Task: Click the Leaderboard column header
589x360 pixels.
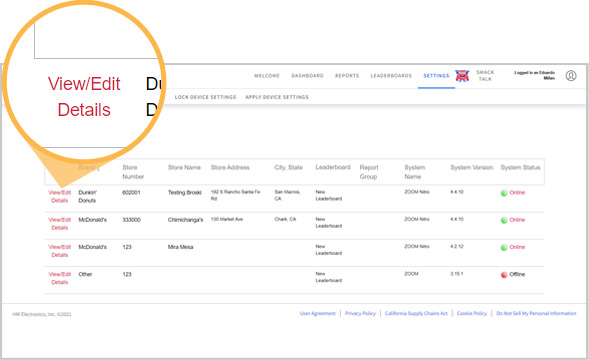Action: coord(333,167)
